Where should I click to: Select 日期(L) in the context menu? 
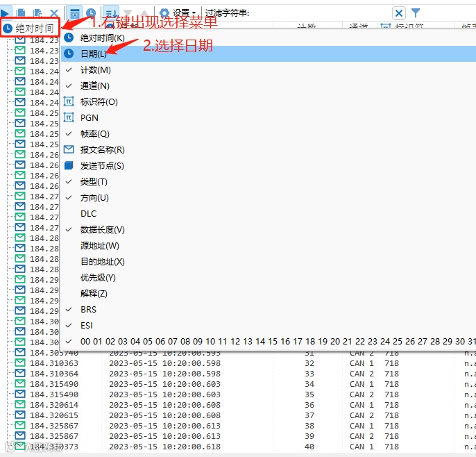coord(268,53)
